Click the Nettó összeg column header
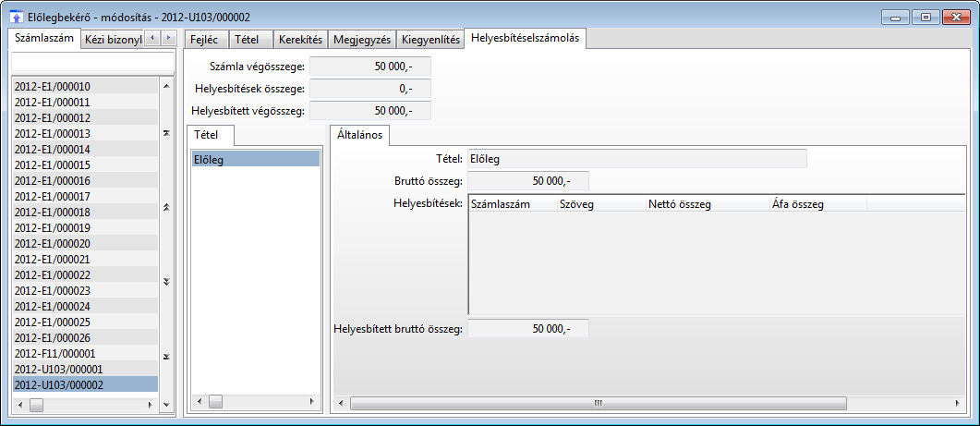Screen dimensions: 980x426 coord(708,203)
